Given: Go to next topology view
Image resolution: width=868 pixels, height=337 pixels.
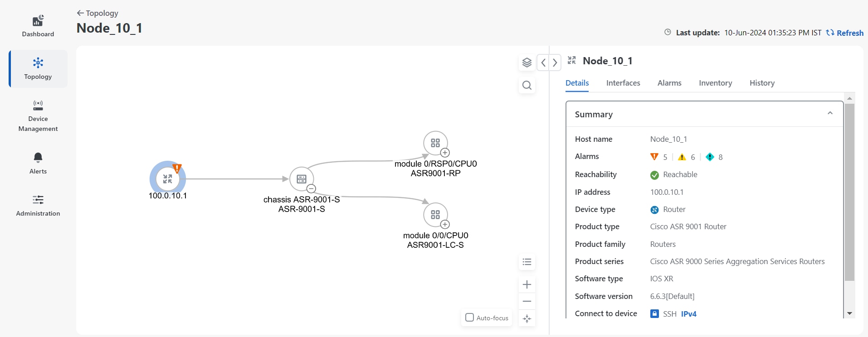Looking at the screenshot, I should (x=555, y=63).
